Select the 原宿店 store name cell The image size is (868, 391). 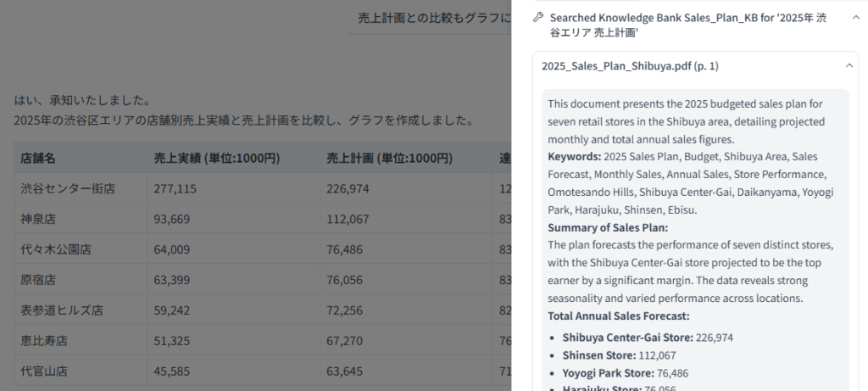tap(38, 279)
